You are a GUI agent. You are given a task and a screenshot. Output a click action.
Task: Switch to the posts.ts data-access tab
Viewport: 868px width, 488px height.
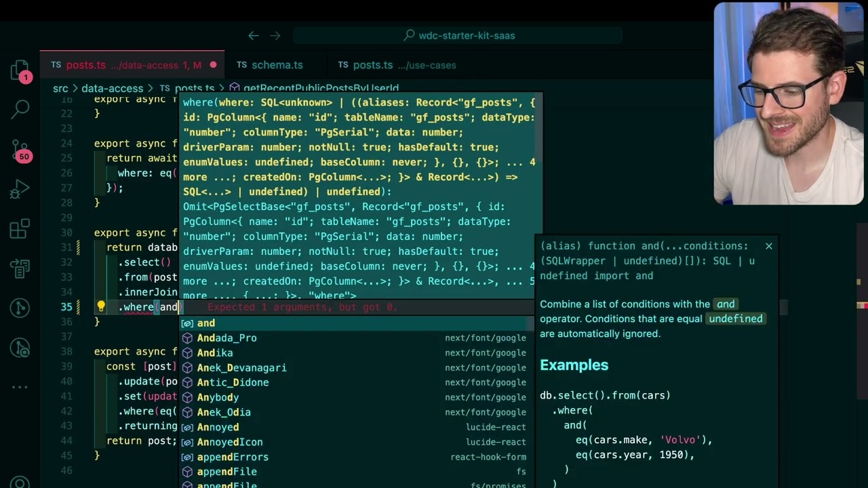tap(132, 65)
